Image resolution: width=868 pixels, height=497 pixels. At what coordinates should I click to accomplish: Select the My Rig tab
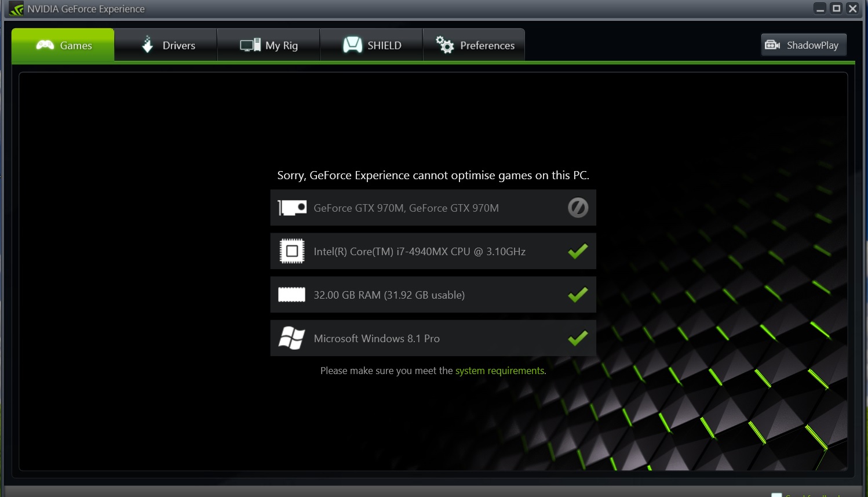pos(269,45)
